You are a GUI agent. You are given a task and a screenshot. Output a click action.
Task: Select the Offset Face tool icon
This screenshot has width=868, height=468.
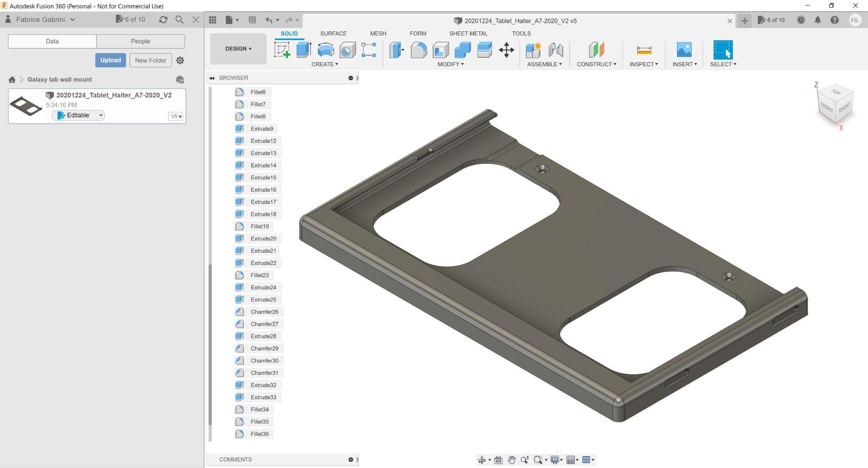point(484,50)
